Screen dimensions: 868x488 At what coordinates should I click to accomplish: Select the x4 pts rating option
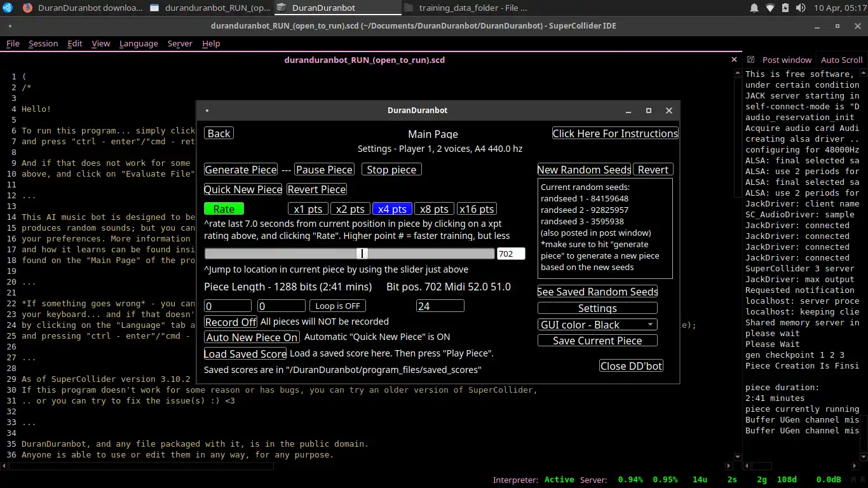coord(392,209)
